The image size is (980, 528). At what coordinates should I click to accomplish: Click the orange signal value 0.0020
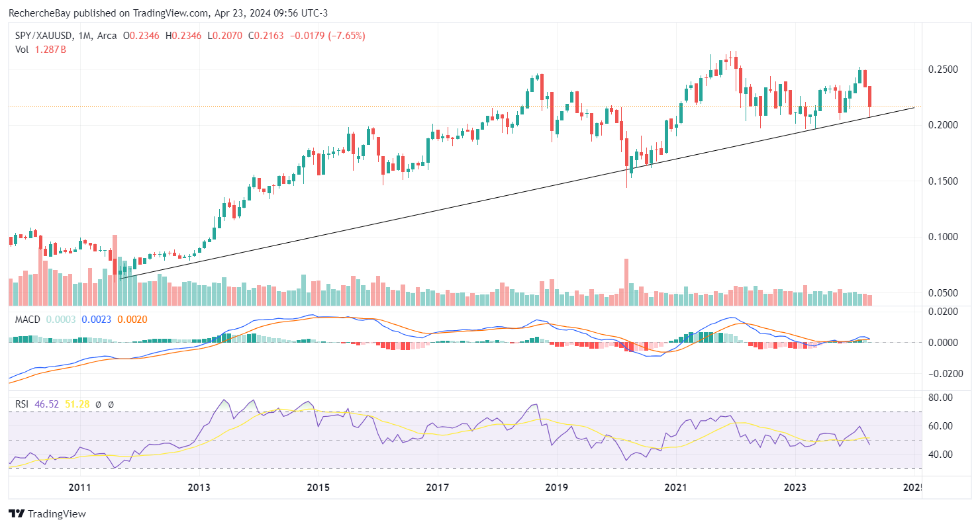point(132,320)
